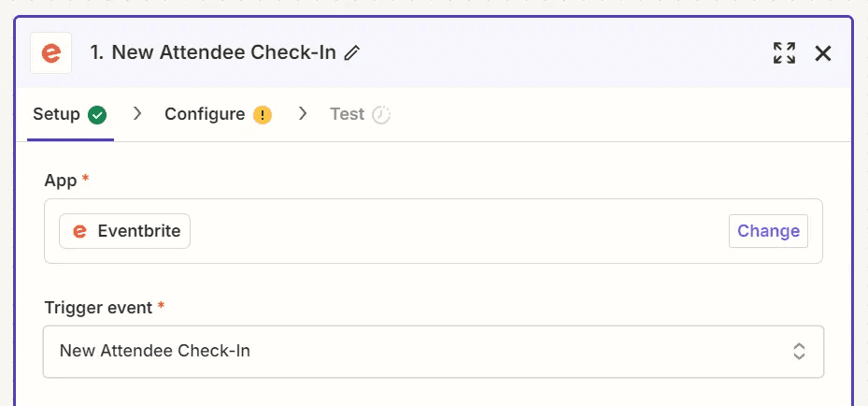This screenshot has width=868, height=406.
Task: Expand the panel with the fullscreen arrows icon
Action: pos(784,53)
